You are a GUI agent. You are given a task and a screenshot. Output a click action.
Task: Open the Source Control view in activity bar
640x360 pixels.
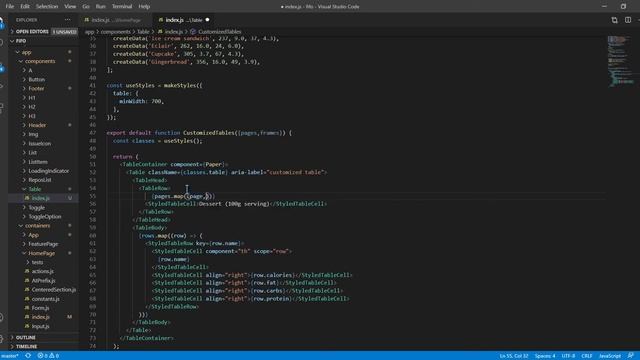pyautogui.click(x=2, y=68)
